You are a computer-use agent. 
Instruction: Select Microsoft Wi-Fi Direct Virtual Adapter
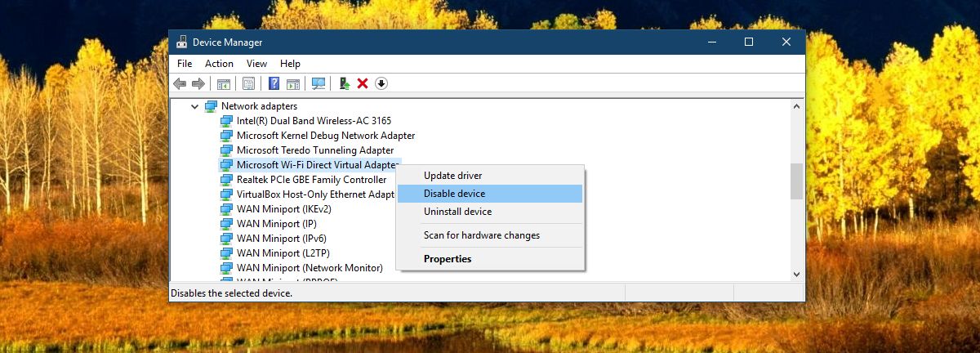click(318, 165)
